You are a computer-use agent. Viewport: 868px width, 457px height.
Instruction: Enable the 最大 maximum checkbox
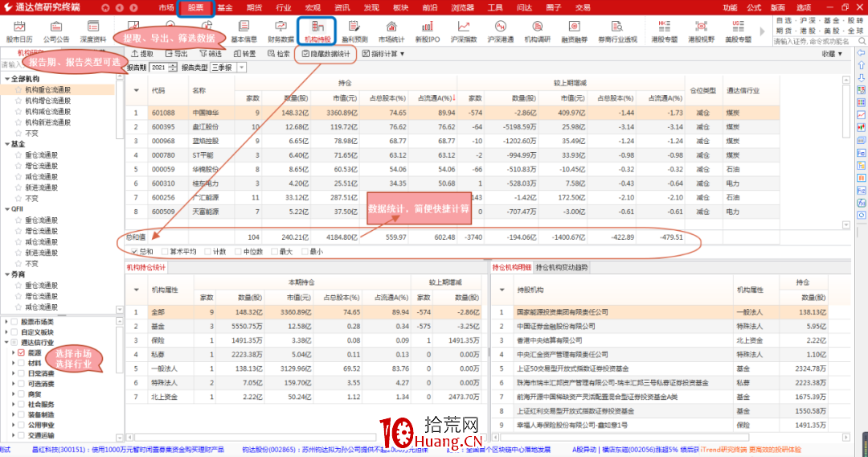click(x=275, y=252)
